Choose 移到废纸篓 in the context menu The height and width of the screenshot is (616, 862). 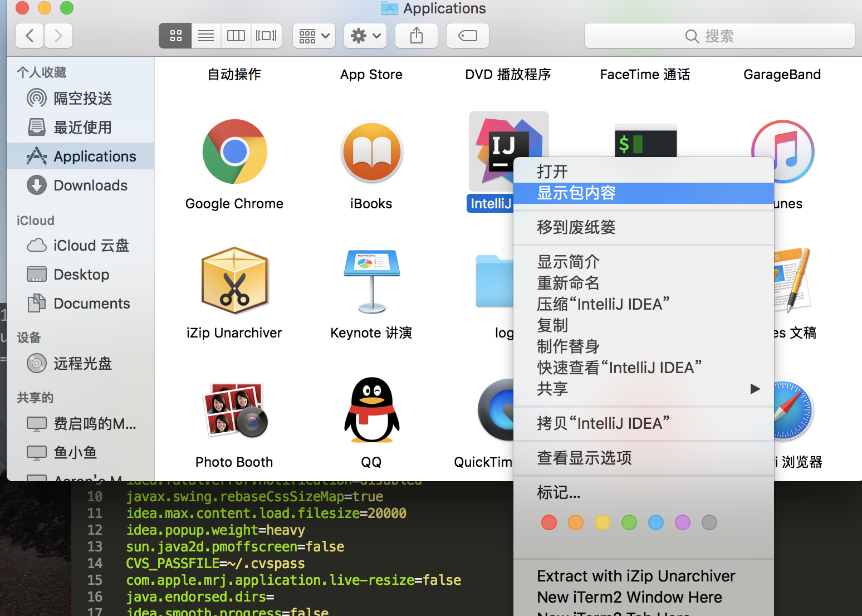click(644, 227)
